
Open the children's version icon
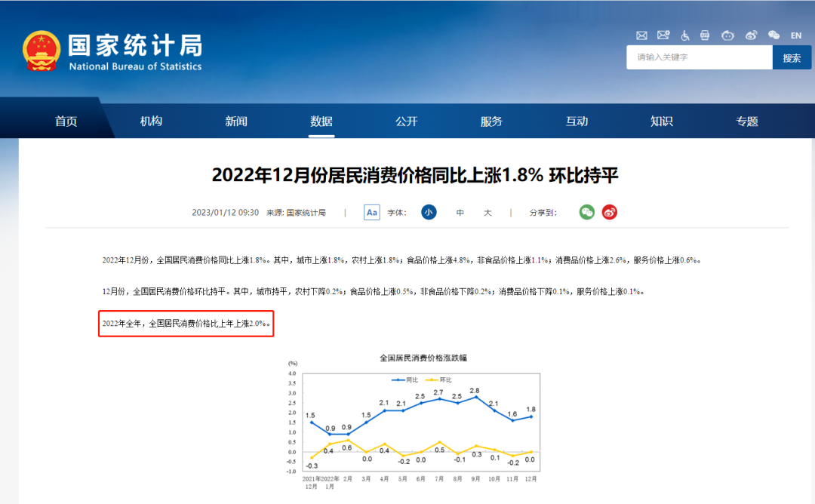[x=727, y=35]
